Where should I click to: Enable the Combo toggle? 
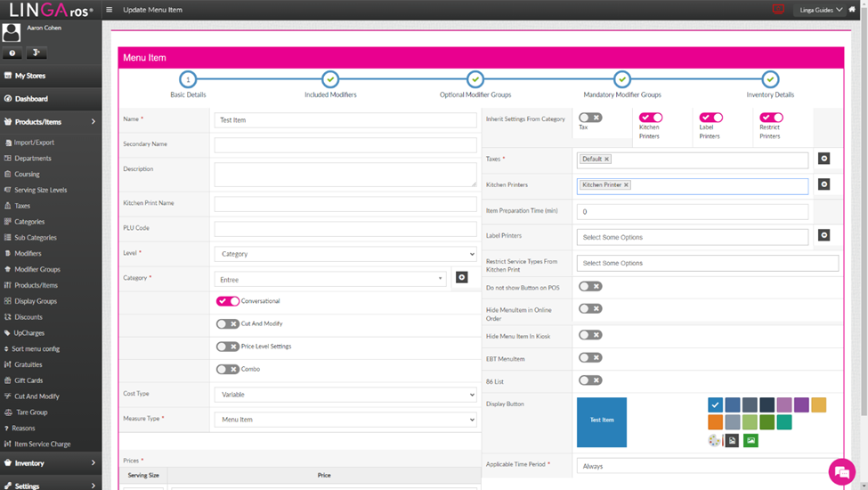click(228, 370)
